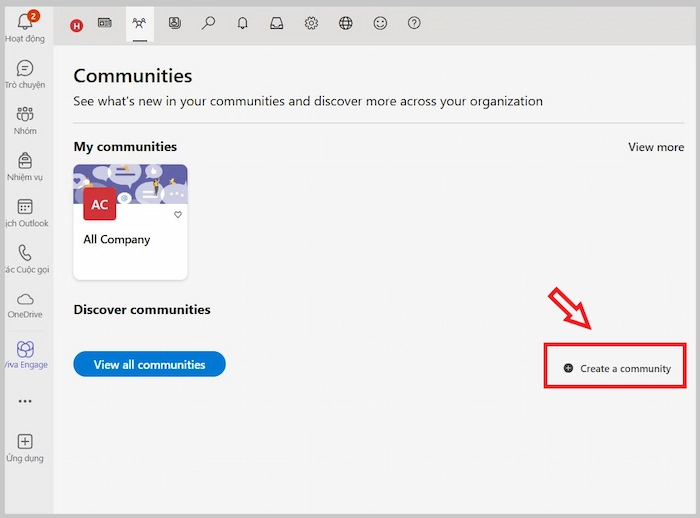Open Lịch Outlook calendar

(x=25, y=213)
